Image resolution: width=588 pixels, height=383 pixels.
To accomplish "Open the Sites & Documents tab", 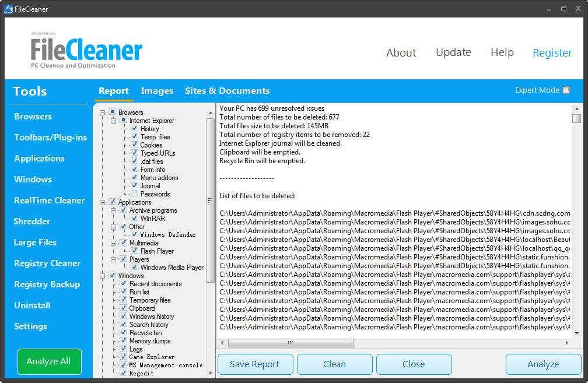I will (228, 91).
